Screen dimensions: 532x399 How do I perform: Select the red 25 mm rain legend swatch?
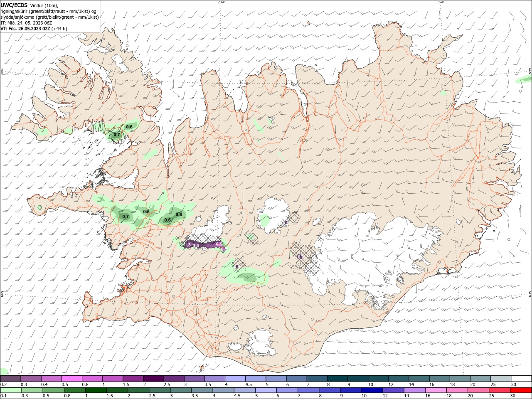(x=500, y=390)
